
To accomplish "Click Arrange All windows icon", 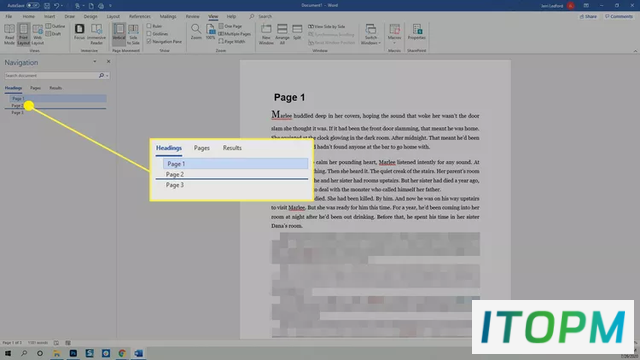I will (282, 34).
